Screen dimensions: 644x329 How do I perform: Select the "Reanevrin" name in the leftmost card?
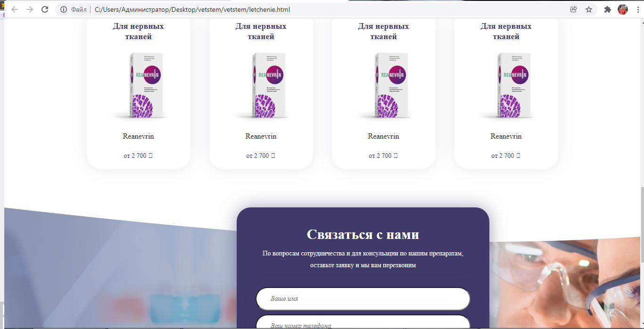pyautogui.click(x=138, y=136)
